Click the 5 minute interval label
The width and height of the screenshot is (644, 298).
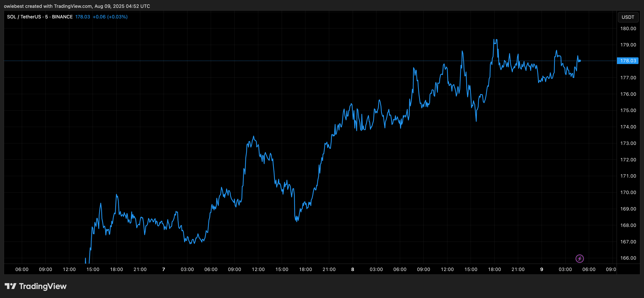tap(46, 17)
